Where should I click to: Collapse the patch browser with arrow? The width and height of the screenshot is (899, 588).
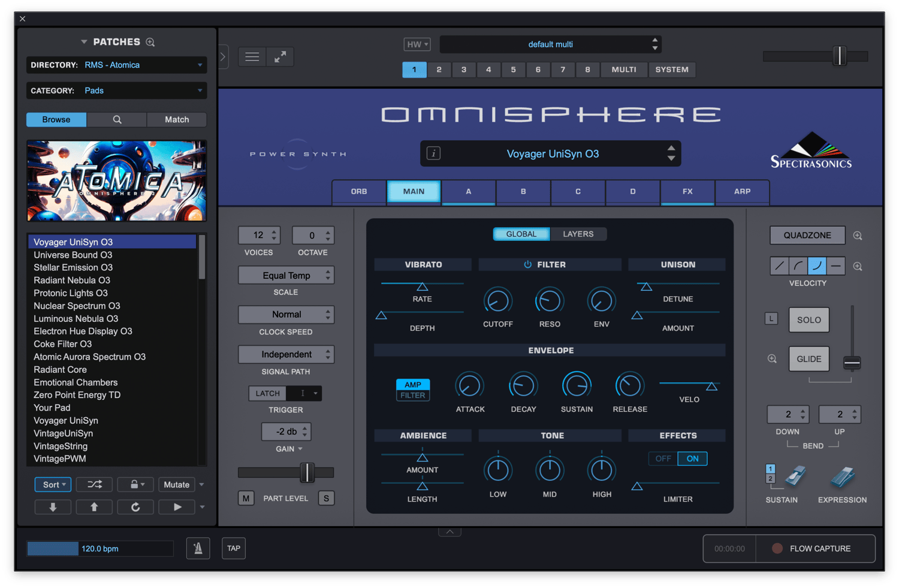click(223, 57)
